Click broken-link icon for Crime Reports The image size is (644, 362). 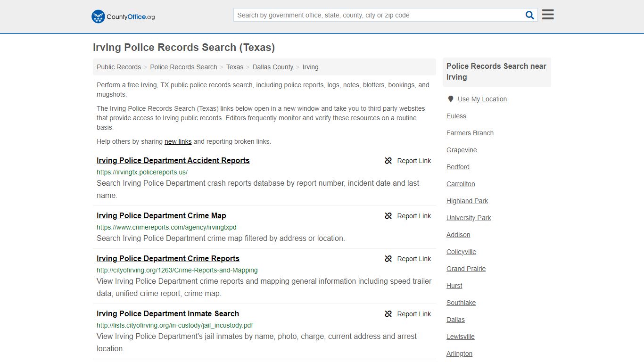388,259
